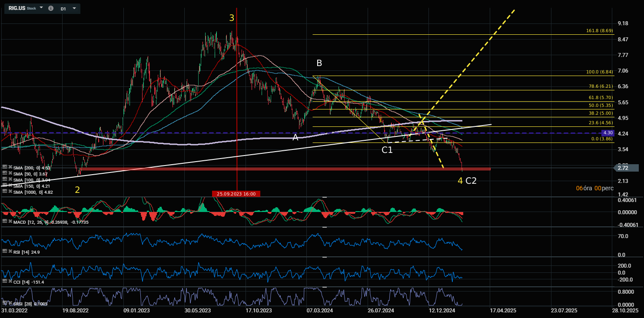Open the RIG.US symbol selector dropdown
Screen dimensions: 644x318
point(41,8)
